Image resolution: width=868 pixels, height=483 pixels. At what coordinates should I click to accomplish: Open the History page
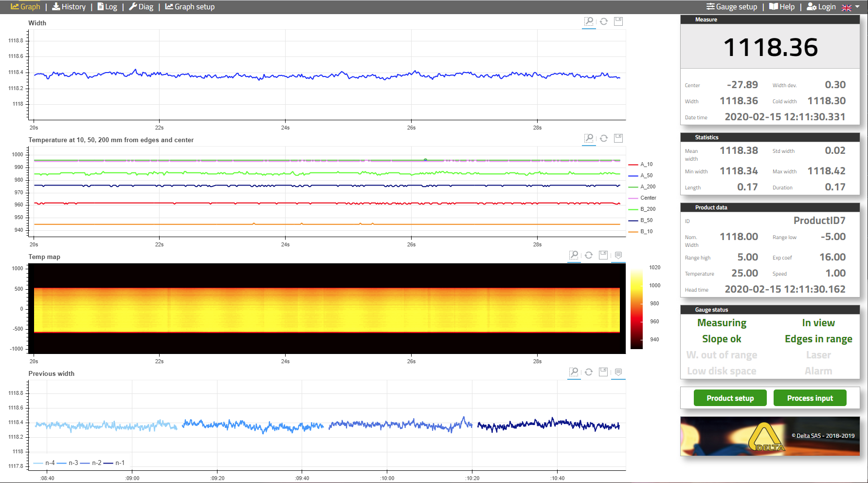click(x=69, y=7)
